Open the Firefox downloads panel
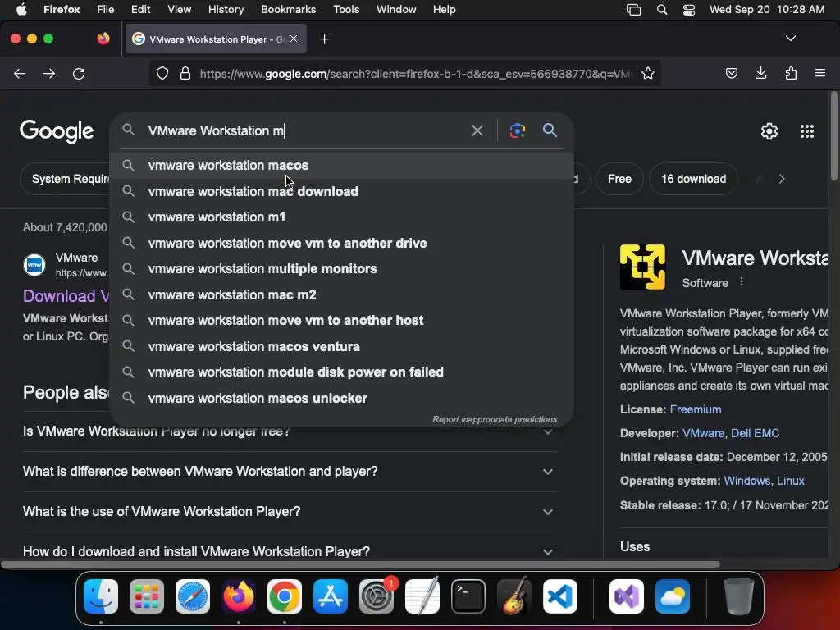The width and height of the screenshot is (840, 630). 760,73
